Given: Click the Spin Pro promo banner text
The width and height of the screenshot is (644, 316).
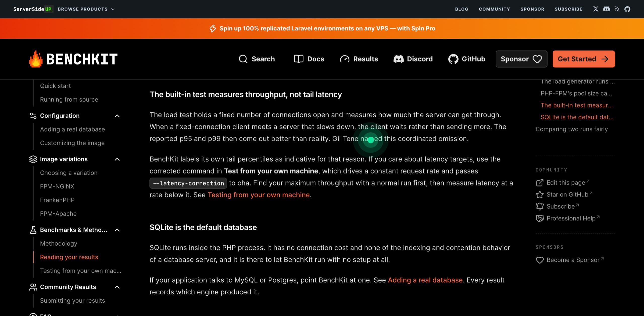Looking at the screenshot, I should (327, 28).
